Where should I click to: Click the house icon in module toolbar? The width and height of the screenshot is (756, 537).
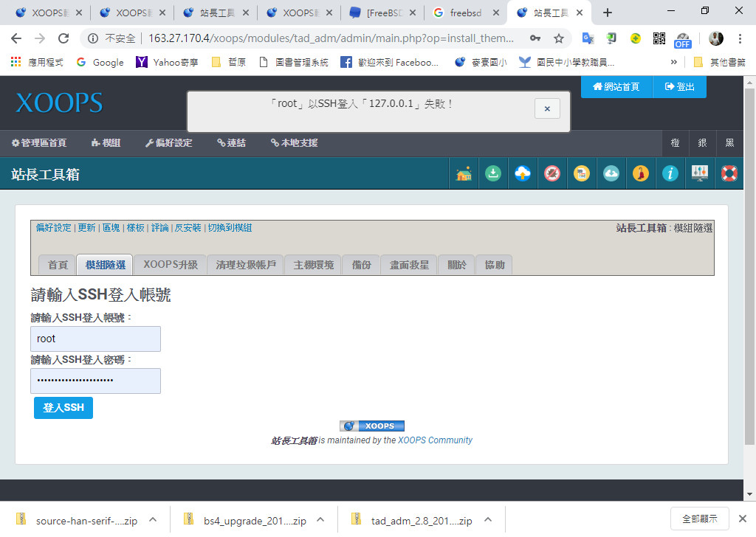464,173
